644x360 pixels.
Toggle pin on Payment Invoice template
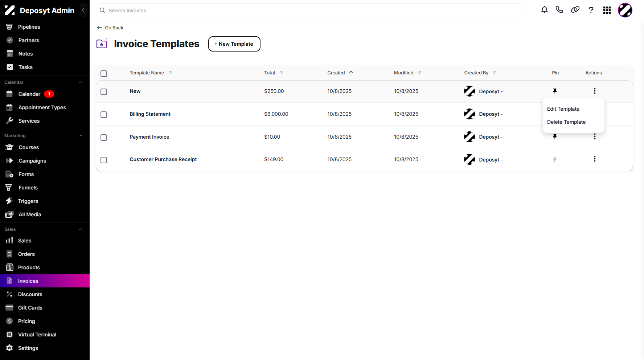point(555,136)
